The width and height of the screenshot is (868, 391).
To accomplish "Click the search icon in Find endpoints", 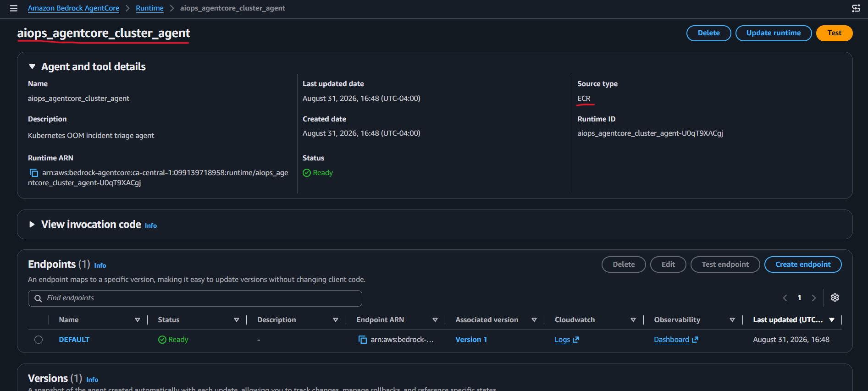I will (38, 298).
